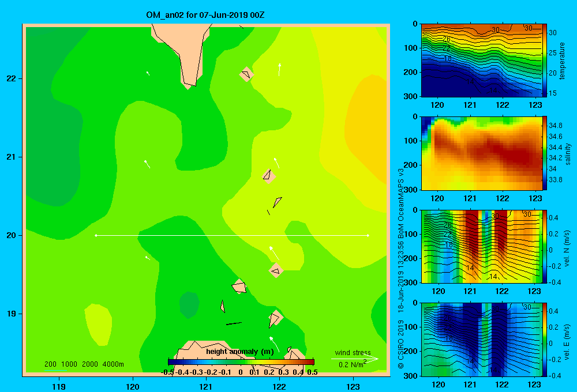Viewport: 577px width, 392px height.
Task: Click the latitude label "19" on the main map
Action: [12, 314]
